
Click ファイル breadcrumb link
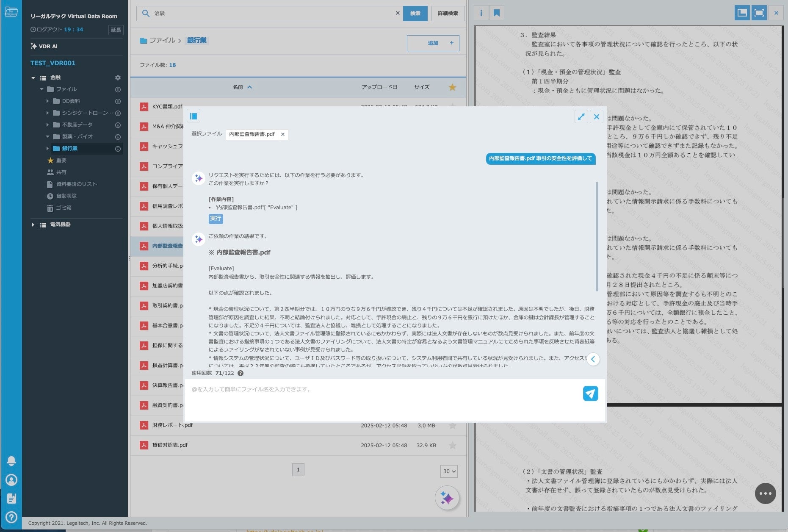162,40
